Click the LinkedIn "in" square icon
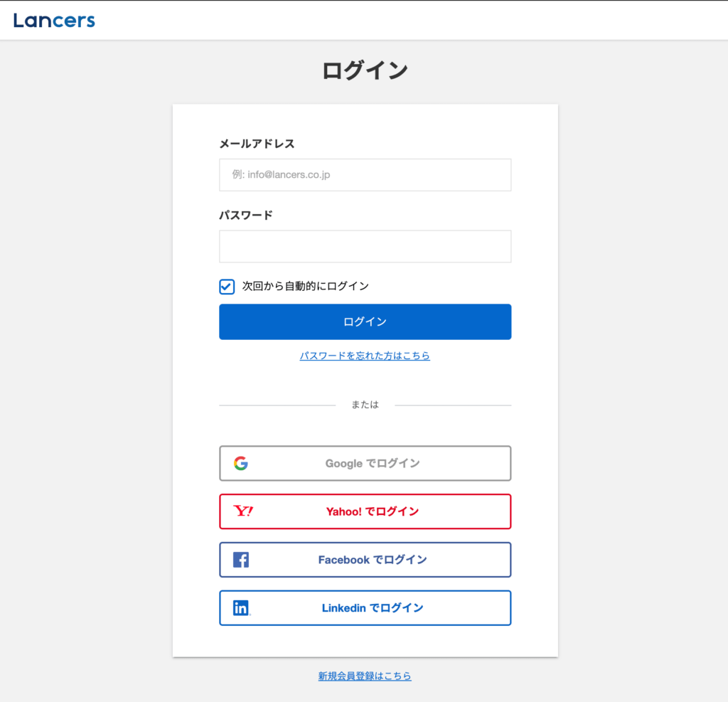728x702 pixels. coord(240,608)
